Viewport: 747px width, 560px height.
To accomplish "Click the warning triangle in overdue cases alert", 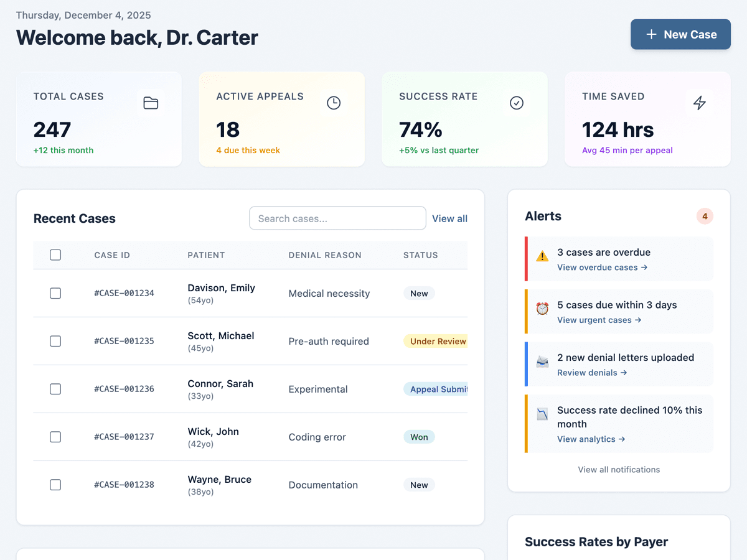I will pos(542,255).
